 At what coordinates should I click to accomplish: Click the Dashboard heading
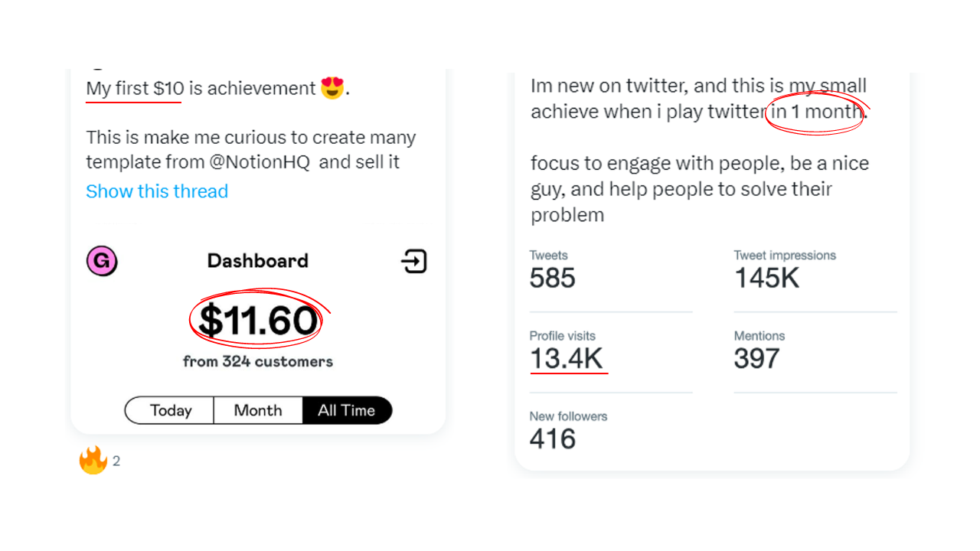point(258,261)
